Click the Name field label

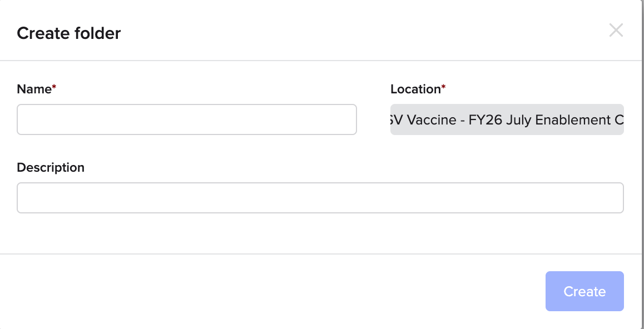pos(34,89)
